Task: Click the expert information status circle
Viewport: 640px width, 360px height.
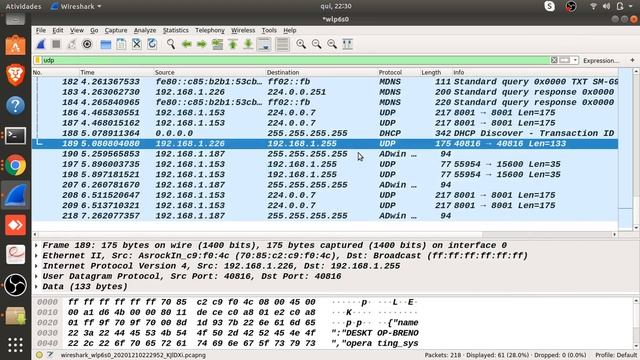Action: coord(39,355)
